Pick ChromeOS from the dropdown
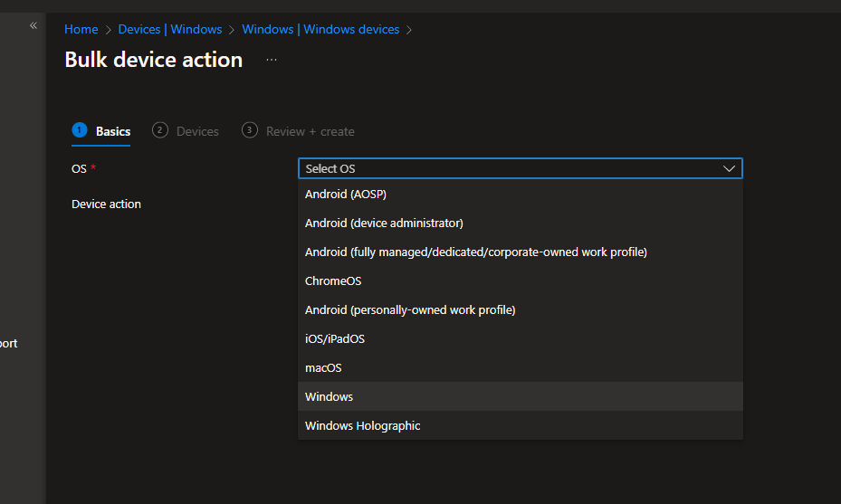841x504 pixels. point(333,281)
